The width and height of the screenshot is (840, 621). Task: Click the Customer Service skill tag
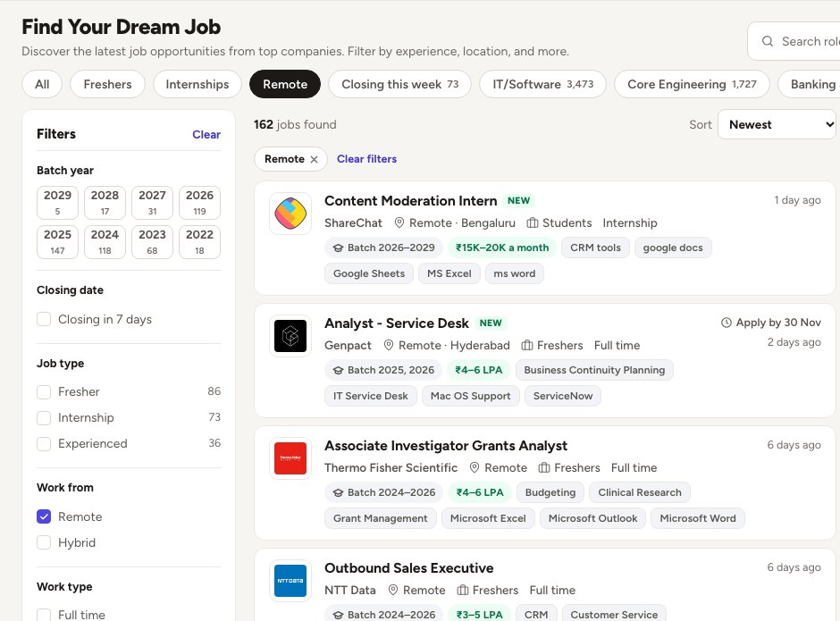point(614,615)
